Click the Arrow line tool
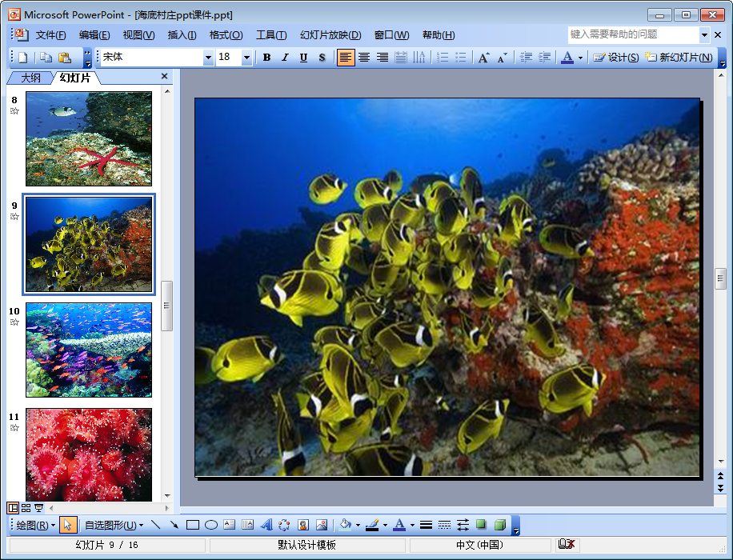Screen dimensions: 733x560 (174, 525)
